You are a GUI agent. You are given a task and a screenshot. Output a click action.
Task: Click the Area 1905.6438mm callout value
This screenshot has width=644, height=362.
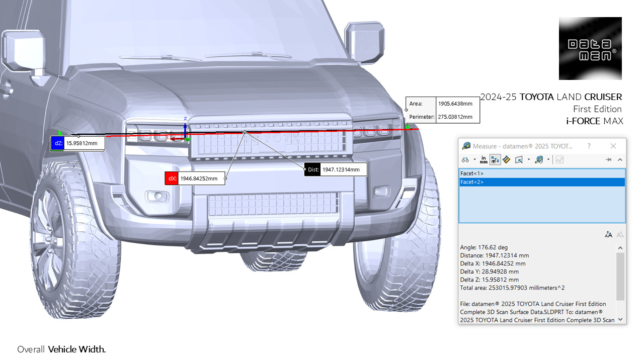(x=455, y=104)
